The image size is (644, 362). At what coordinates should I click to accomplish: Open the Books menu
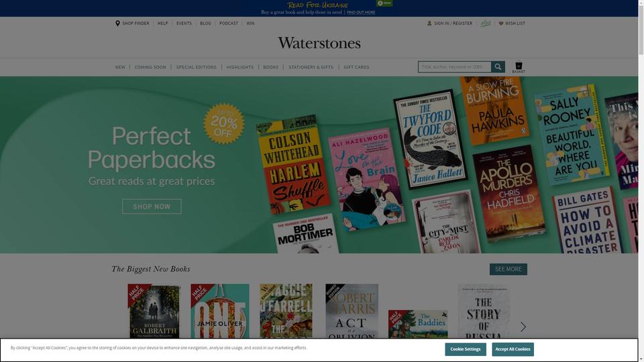(270, 67)
